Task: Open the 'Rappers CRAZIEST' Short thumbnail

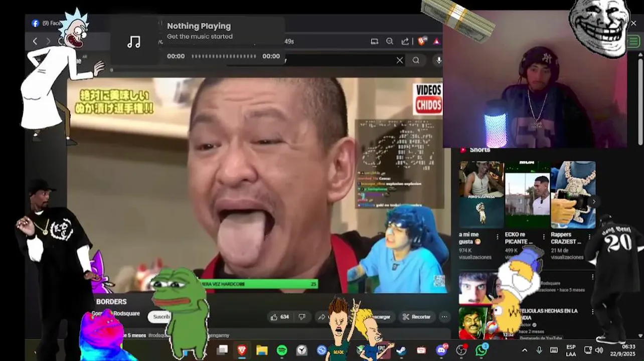Action: pos(573,195)
